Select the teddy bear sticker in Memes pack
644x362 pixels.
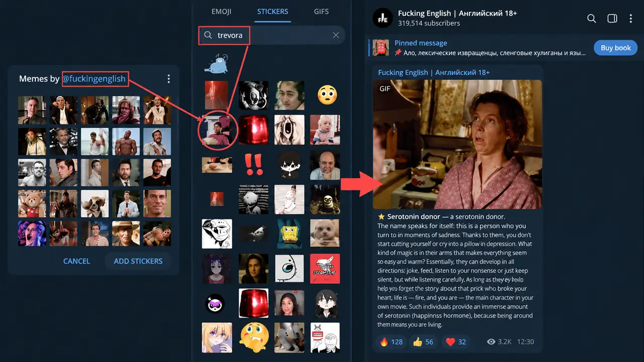pyautogui.click(x=32, y=204)
